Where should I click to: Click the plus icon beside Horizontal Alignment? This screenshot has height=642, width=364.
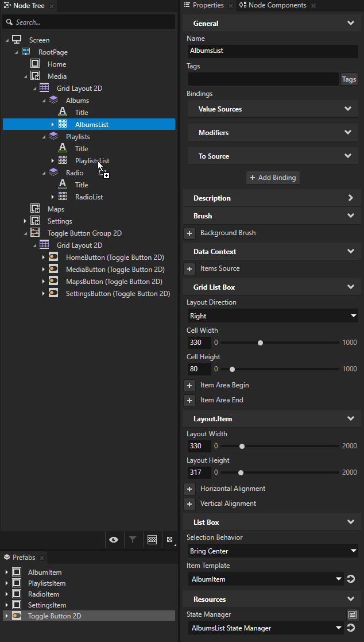point(189,489)
